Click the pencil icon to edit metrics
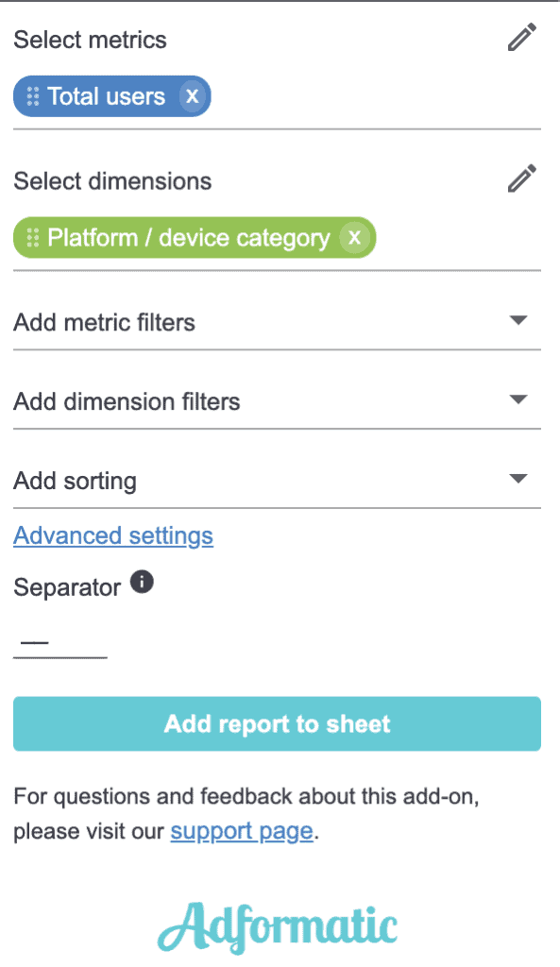The image size is (560, 967). click(x=522, y=36)
